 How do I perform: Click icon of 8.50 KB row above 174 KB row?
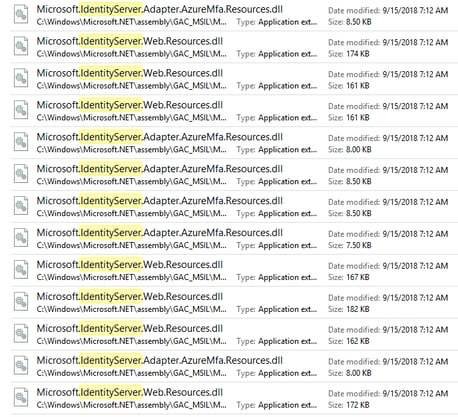click(21, 15)
